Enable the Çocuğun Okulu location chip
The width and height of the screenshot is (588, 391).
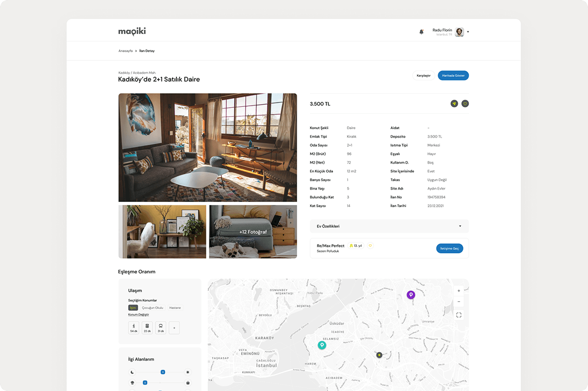pos(152,308)
